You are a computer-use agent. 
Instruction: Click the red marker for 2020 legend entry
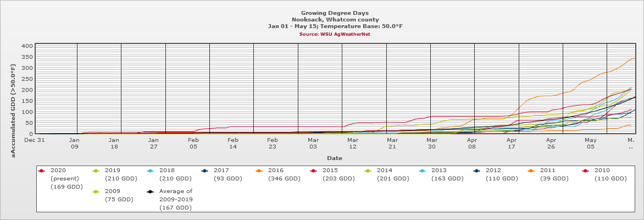(x=42, y=170)
